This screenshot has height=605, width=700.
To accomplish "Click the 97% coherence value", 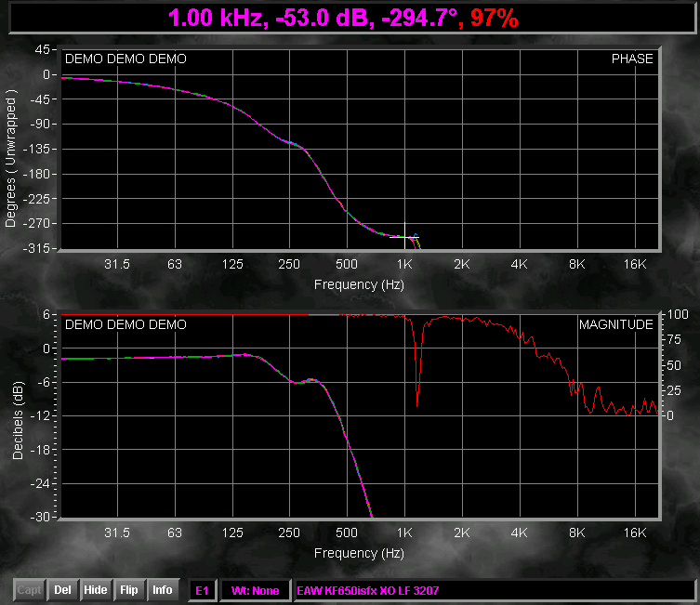I will click(494, 18).
